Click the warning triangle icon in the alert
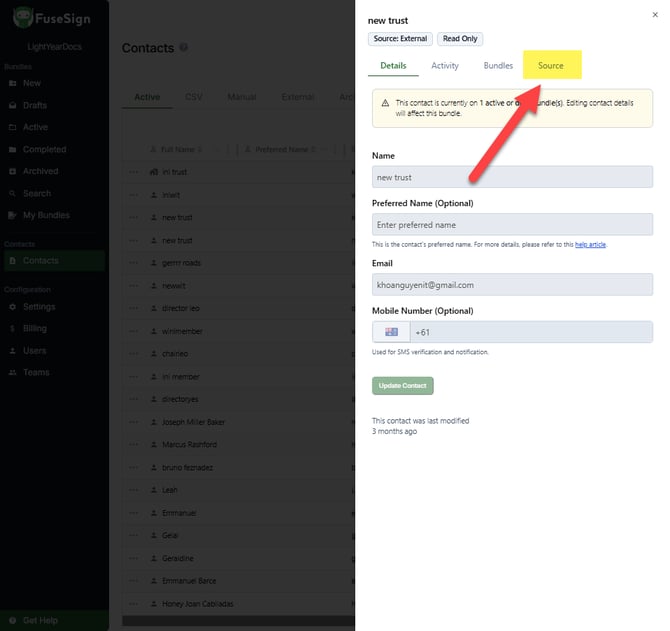 pyautogui.click(x=385, y=103)
